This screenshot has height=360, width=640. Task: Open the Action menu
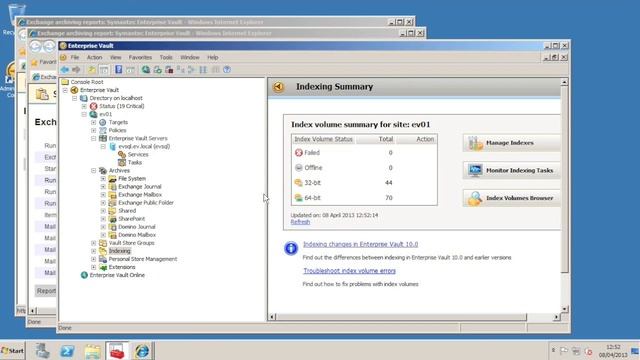point(94,58)
